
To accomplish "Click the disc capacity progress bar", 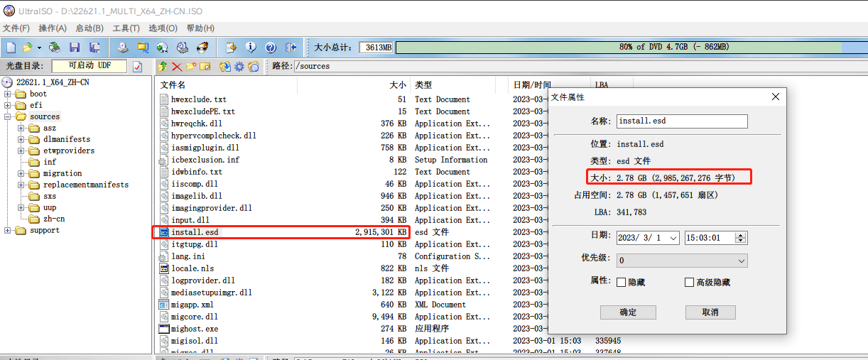I will click(631, 47).
